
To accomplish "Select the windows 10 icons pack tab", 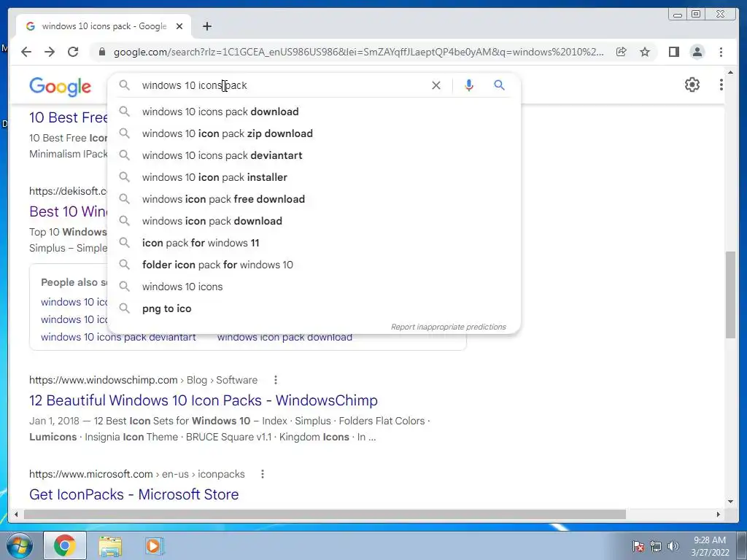I will 104,26.
